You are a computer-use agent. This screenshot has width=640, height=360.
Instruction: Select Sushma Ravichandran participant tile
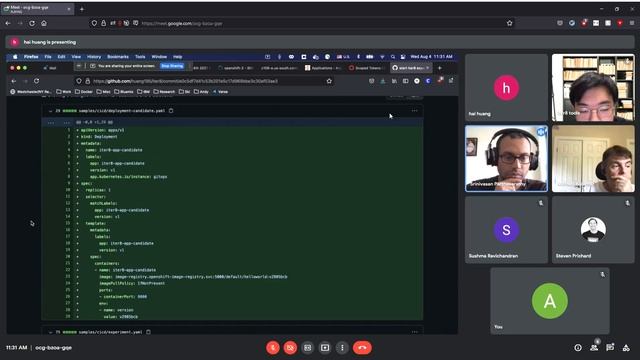(x=506, y=230)
